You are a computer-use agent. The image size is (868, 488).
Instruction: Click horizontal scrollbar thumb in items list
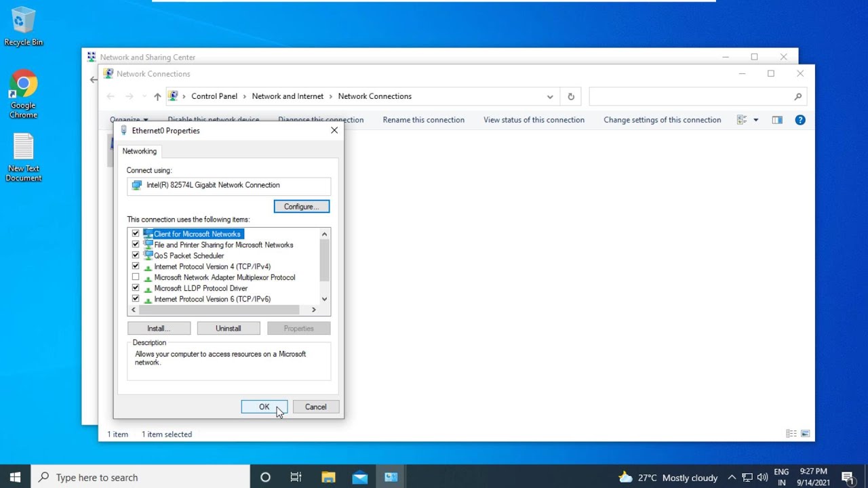(219, 310)
